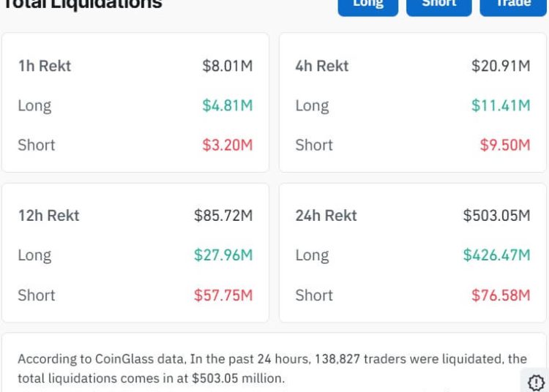Click the CoinGlass data summary paragraph
This screenshot has width=549, height=392.
[272, 369]
